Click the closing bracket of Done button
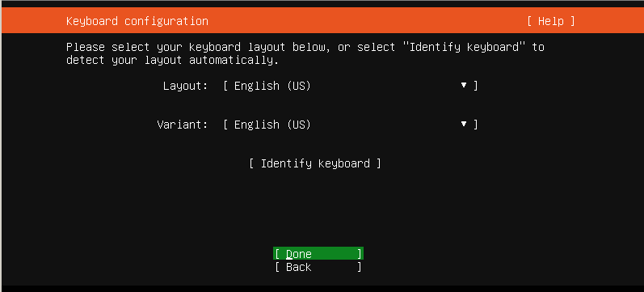This screenshot has height=292, width=644. (360, 253)
